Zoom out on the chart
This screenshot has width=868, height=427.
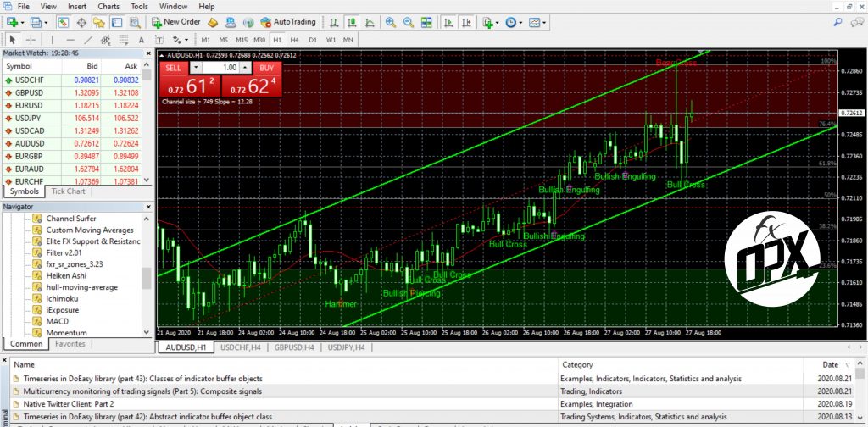409,22
